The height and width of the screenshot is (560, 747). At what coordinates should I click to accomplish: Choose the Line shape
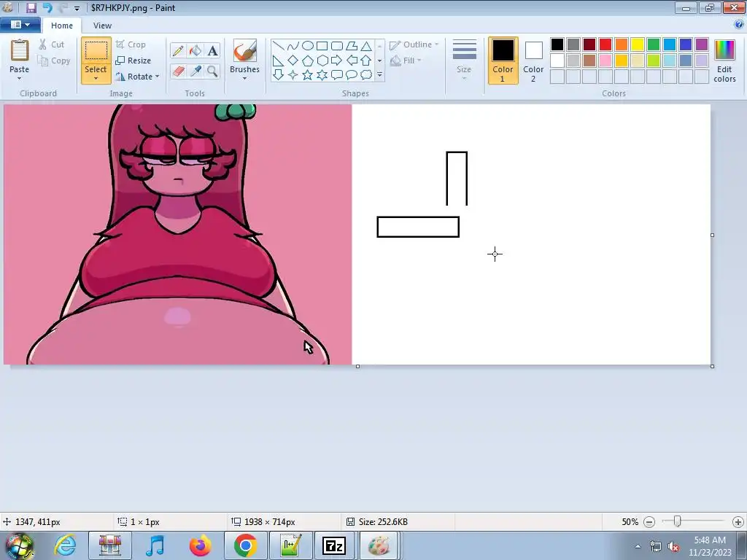[x=279, y=46]
